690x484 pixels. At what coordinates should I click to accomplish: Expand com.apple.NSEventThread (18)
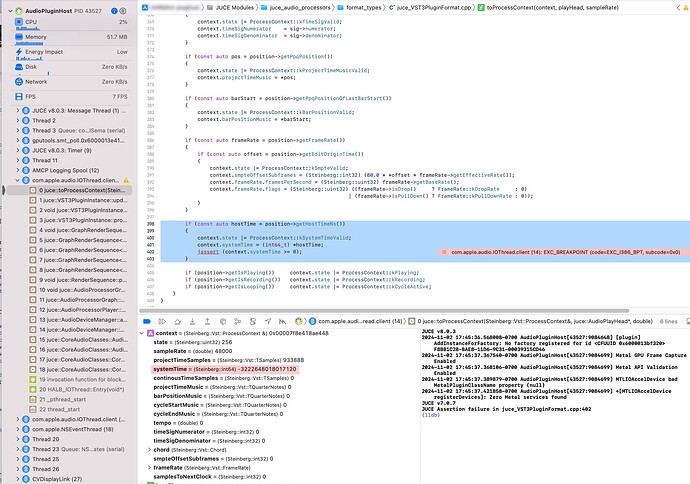pyautogui.click(x=18, y=429)
